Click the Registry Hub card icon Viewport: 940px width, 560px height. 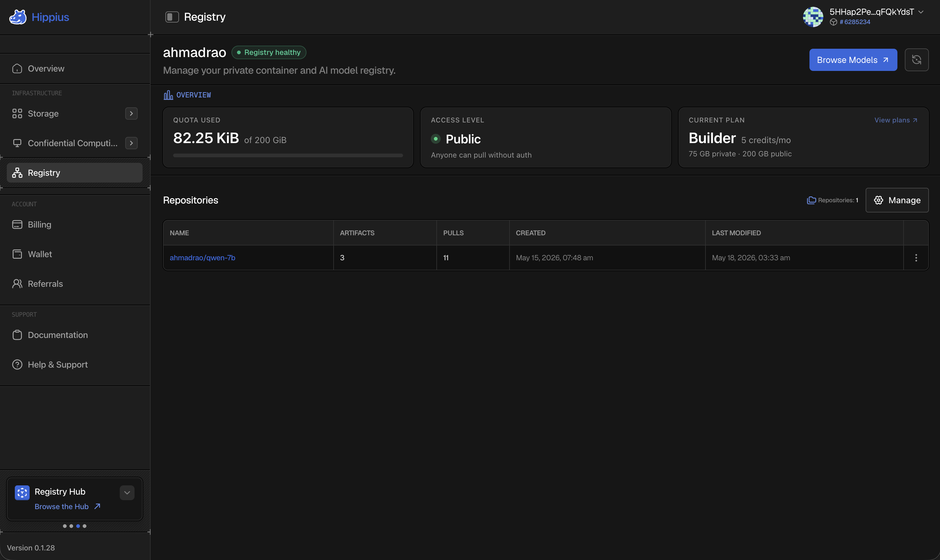(x=22, y=492)
